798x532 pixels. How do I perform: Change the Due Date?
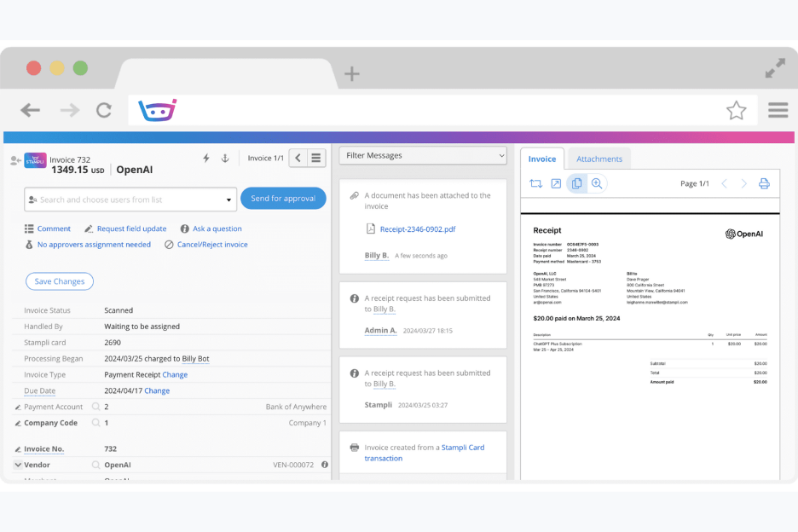pos(157,390)
